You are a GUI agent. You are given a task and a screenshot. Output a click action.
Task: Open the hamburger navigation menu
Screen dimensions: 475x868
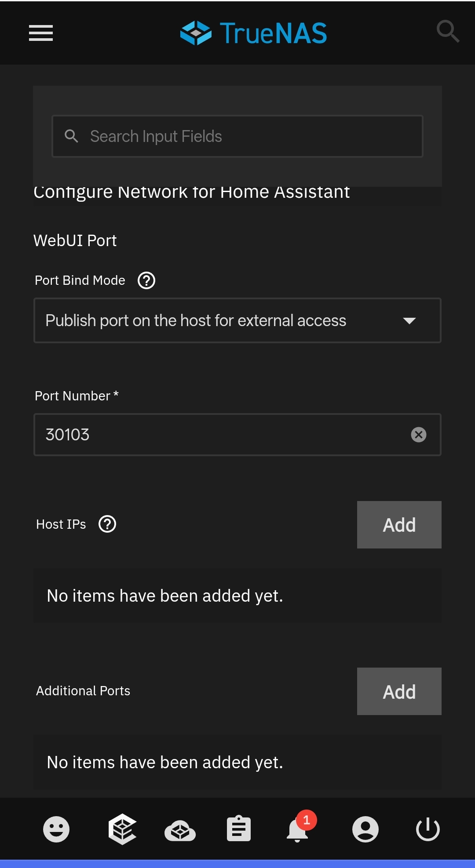[41, 33]
